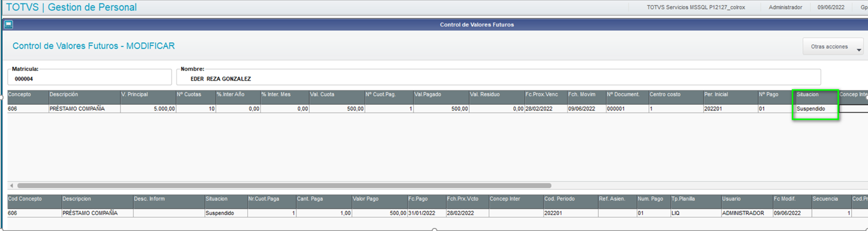
Task: Select the LIQ Tp.Planilla cell
Action: (696, 213)
